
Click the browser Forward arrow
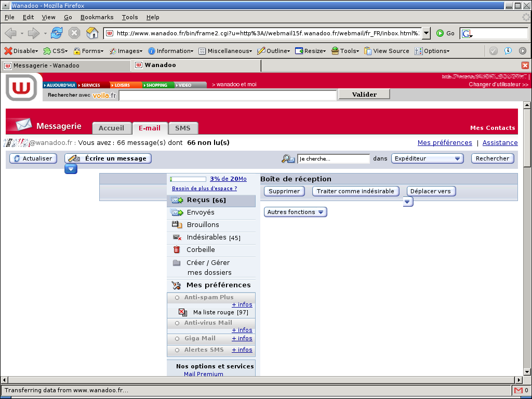(x=34, y=33)
